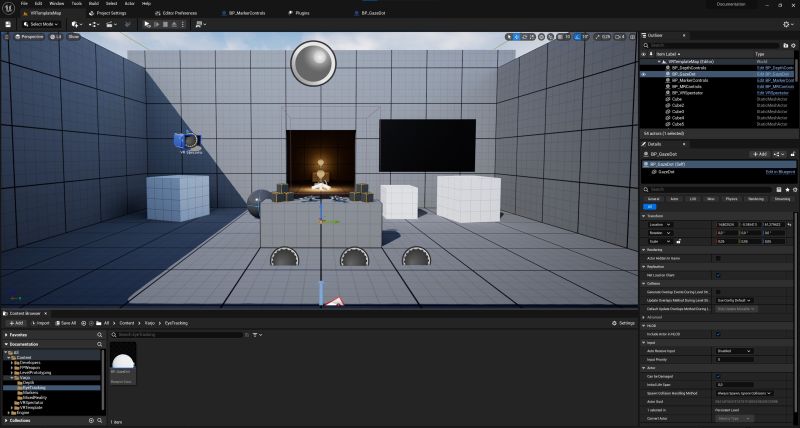Open the camera speed setting
Screen dimensions: 800x428
pyautogui.click(x=619, y=37)
